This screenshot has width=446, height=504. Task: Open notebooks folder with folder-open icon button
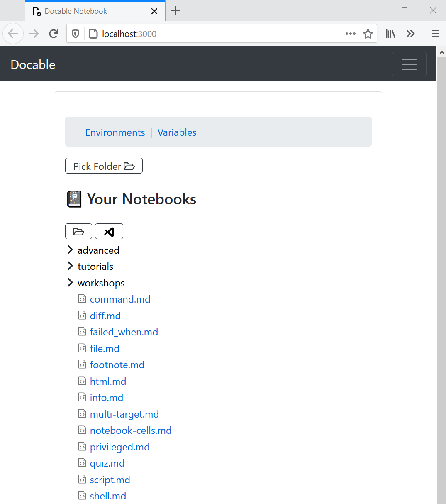78,231
